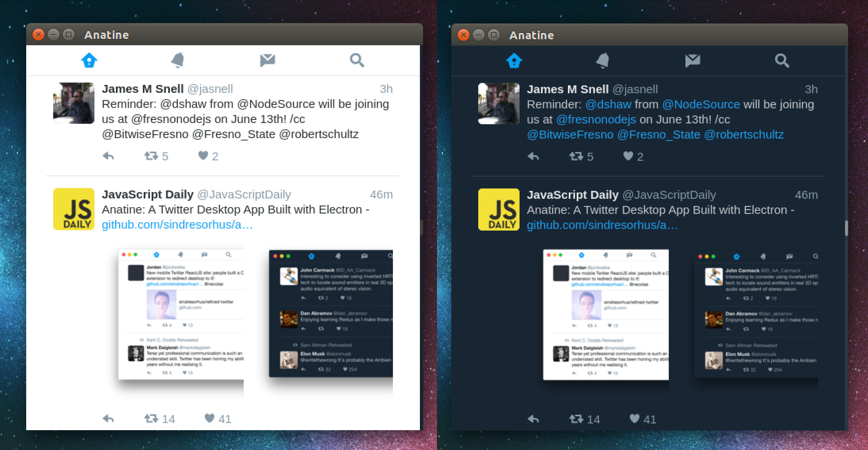Open Home tab in light Anatine window
This screenshot has width=868, height=450.
pyautogui.click(x=89, y=60)
